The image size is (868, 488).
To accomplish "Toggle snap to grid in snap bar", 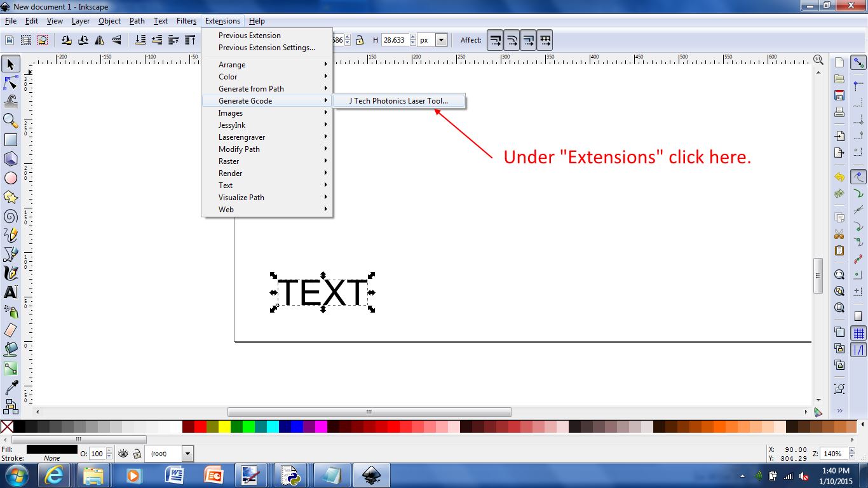I will coord(858,332).
